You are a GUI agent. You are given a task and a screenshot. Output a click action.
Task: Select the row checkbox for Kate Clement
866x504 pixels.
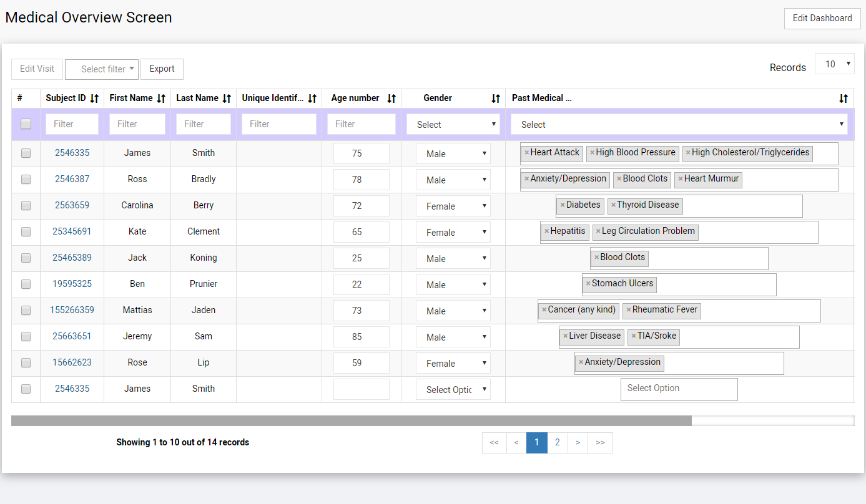coord(26,232)
